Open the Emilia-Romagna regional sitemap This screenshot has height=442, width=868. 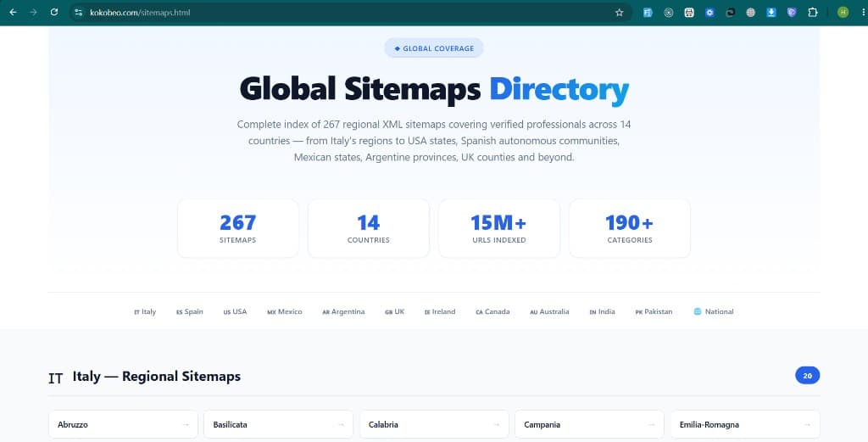[745, 425]
